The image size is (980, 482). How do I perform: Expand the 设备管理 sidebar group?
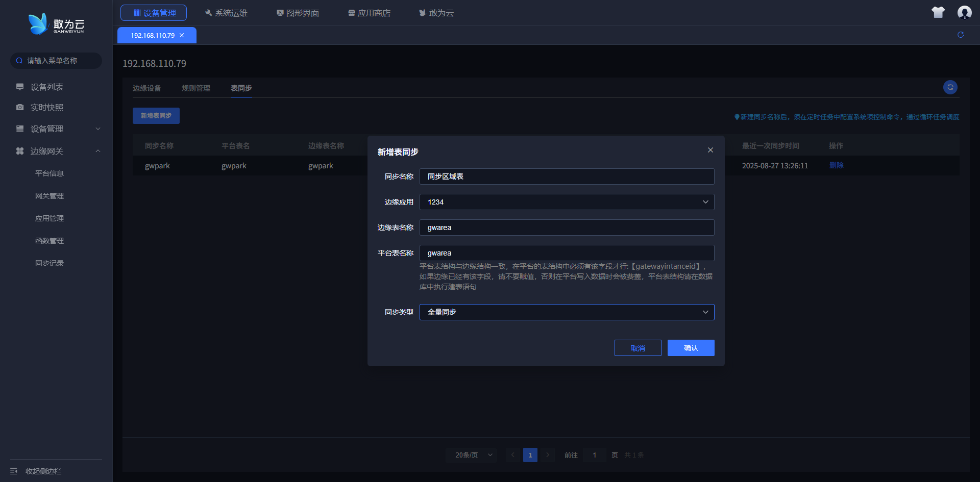coord(97,129)
